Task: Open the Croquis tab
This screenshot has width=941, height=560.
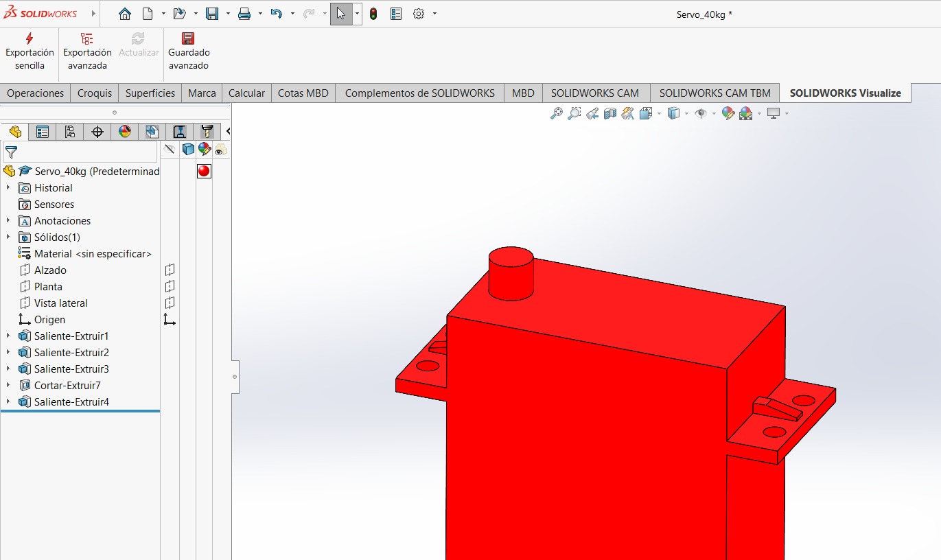Action: [94, 93]
